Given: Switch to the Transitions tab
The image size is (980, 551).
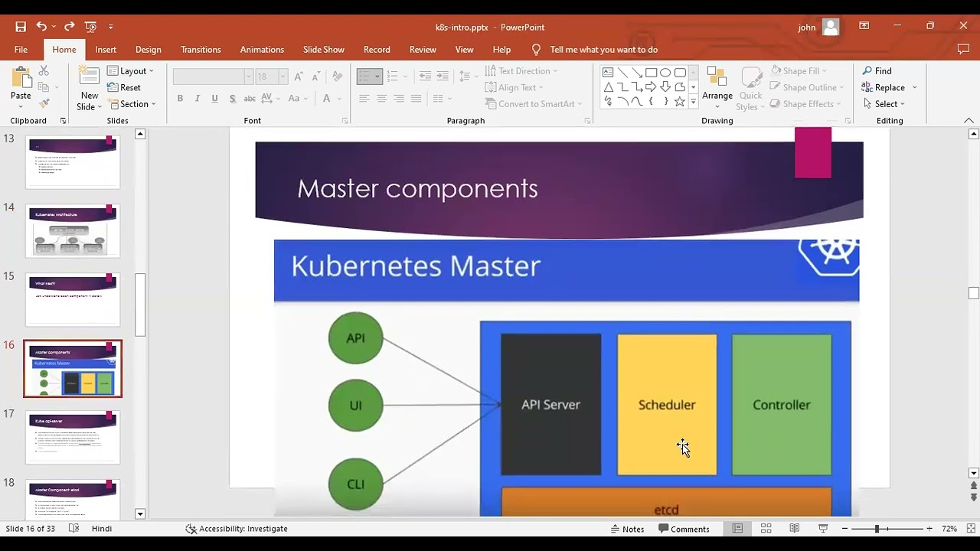Looking at the screenshot, I should click(201, 50).
